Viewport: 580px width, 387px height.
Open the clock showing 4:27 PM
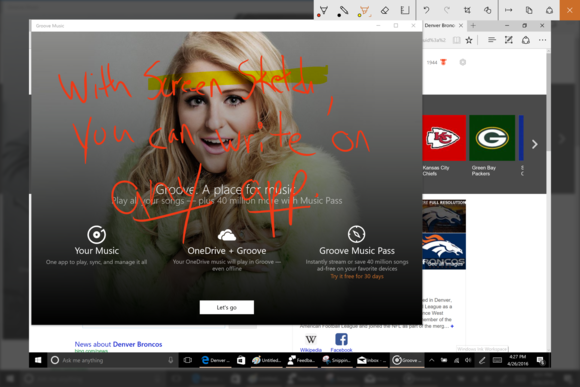tap(517, 360)
